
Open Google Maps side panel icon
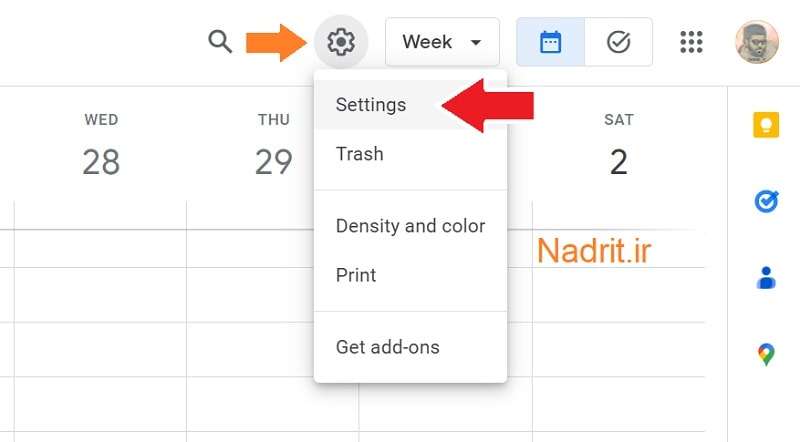click(x=766, y=355)
